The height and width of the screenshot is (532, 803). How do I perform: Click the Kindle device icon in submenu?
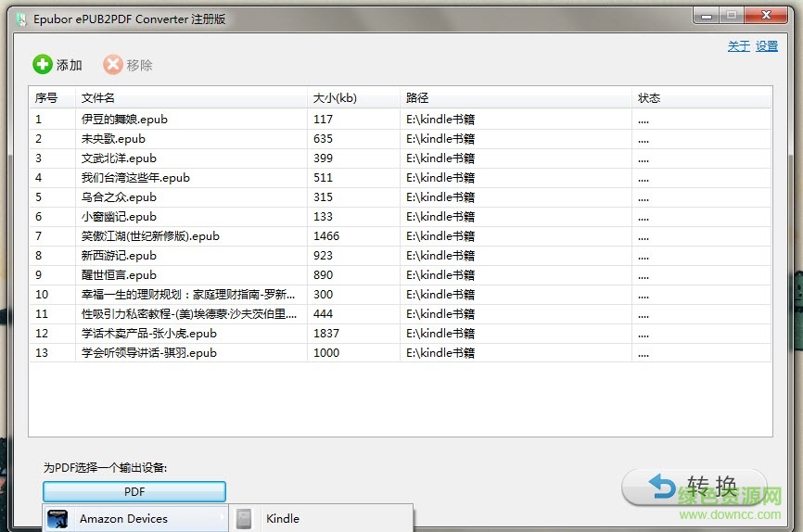(x=244, y=519)
